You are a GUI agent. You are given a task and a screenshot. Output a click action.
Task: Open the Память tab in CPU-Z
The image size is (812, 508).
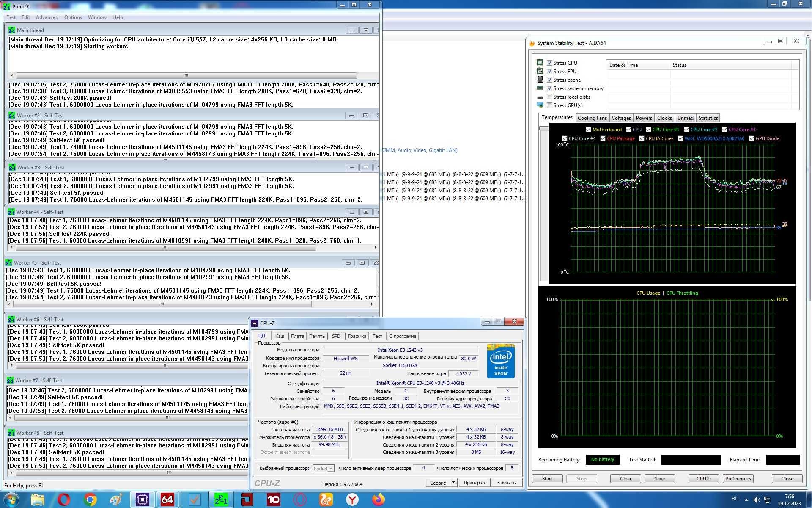(x=317, y=336)
